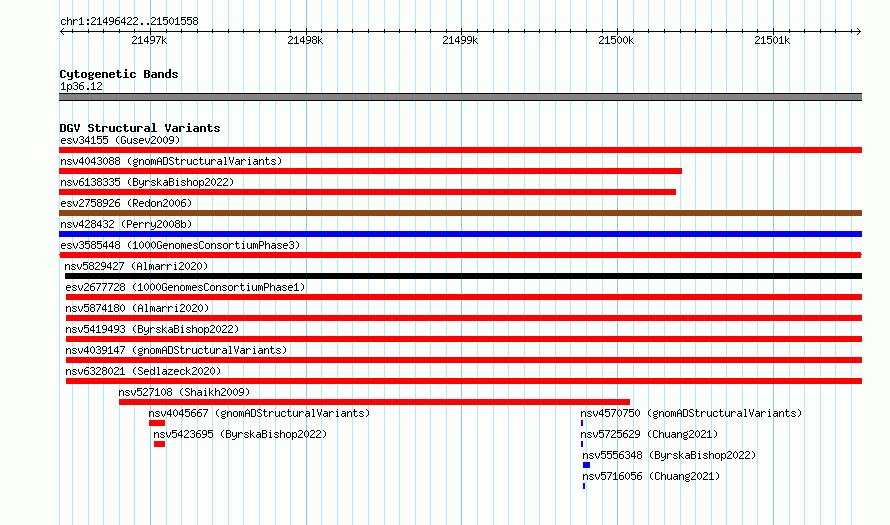Click the nsv428432 (Perry2008b) label
Screen dimensions: 890x525
coord(126,224)
